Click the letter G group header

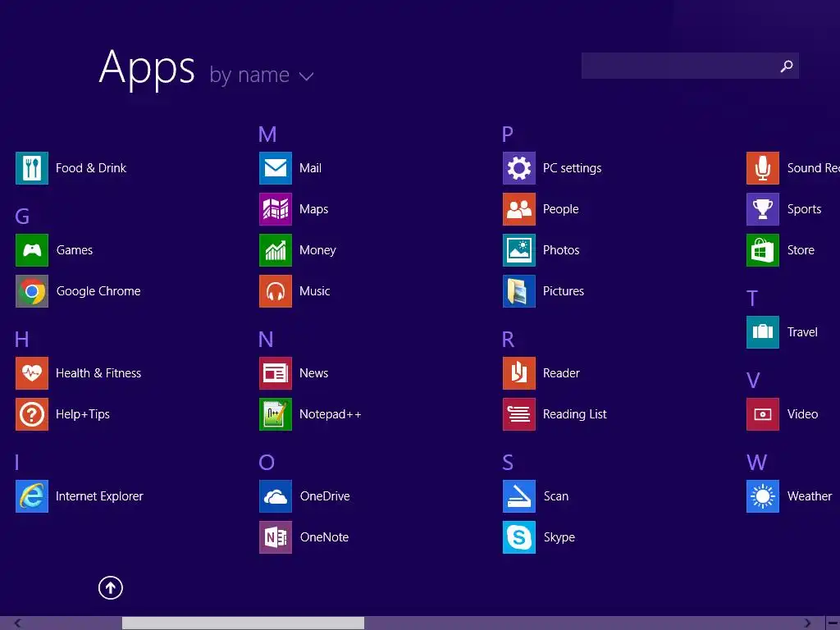pos(22,217)
